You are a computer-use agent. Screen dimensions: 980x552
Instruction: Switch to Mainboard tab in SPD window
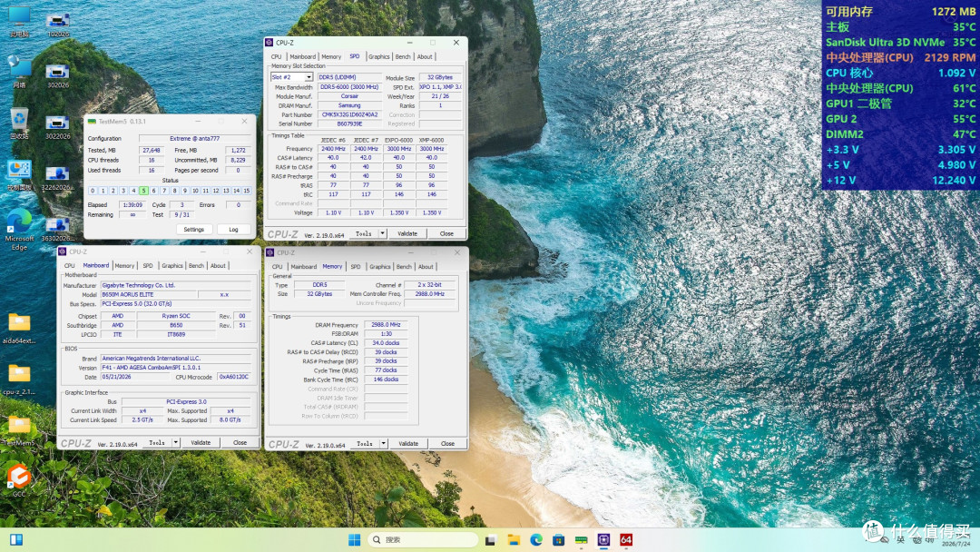tap(302, 56)
